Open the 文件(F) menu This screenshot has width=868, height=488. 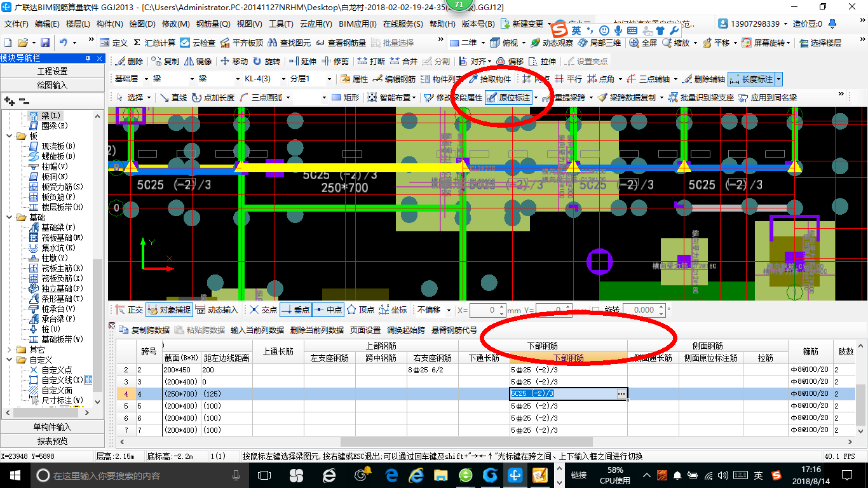(17, 24)
